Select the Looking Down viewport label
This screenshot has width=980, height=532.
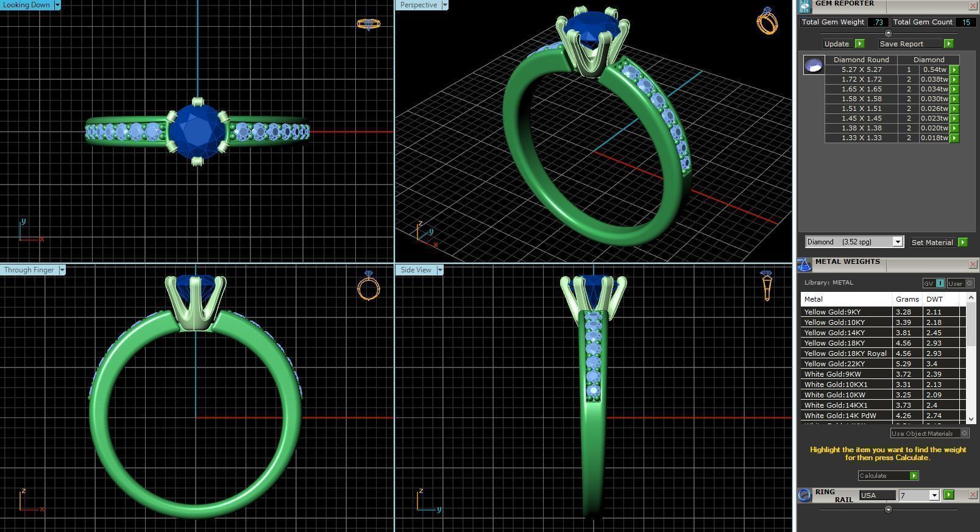27,5
